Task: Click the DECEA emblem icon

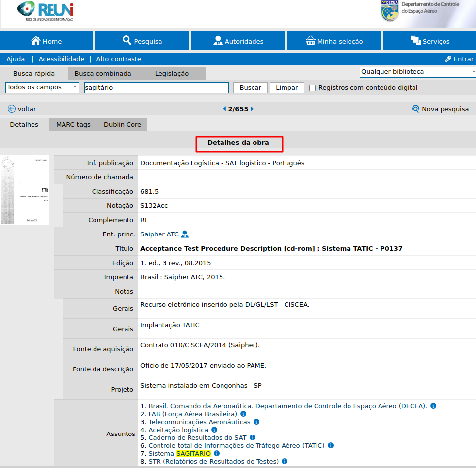Action: pyautogui.click(x=390, y=11)
